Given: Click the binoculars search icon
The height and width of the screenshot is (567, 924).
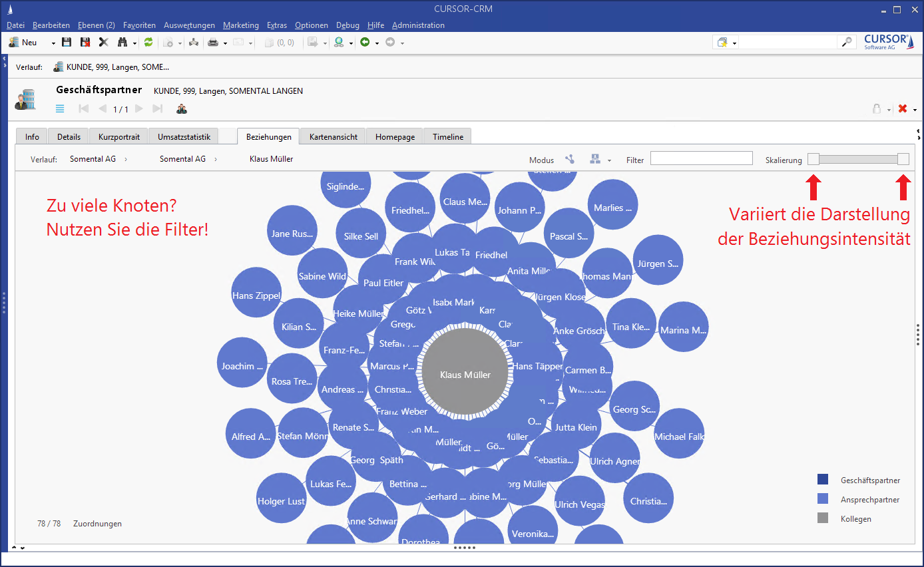Looking at the screenshot, I should tap(122, 42).
